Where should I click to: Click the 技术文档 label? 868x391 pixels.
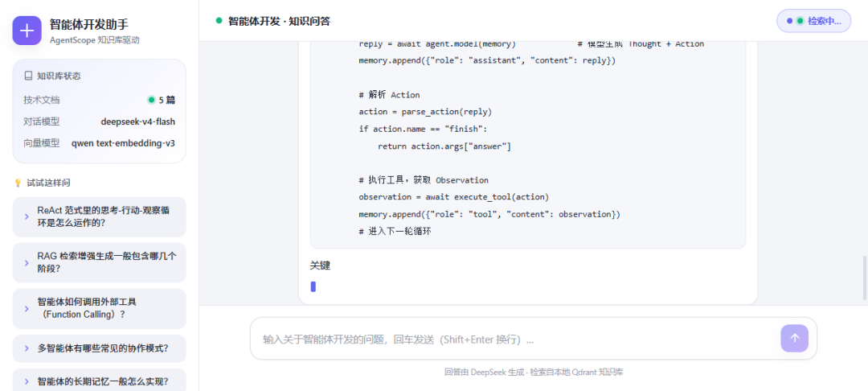click(x=42, y=101)
